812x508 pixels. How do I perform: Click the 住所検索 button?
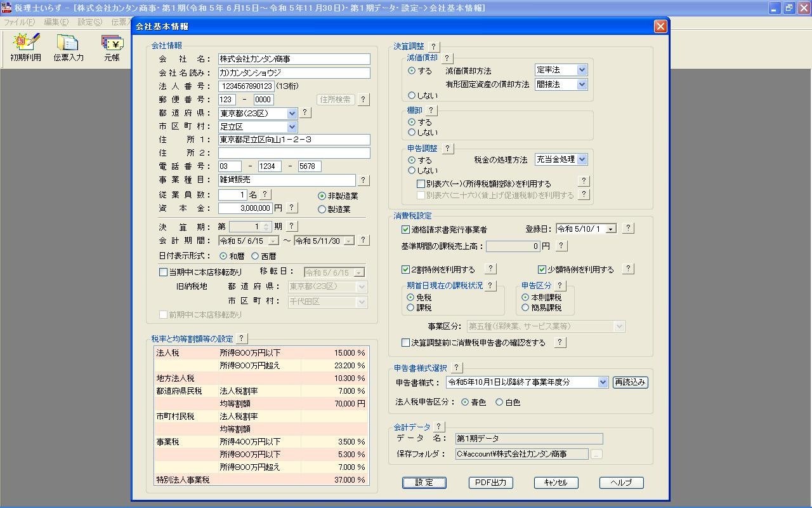336,100
